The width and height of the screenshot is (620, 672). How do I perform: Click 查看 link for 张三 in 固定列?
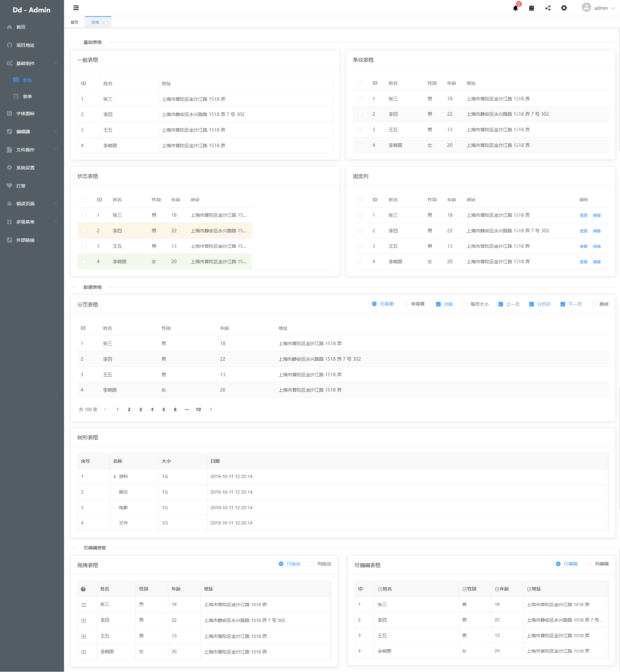tap(583, 215)
